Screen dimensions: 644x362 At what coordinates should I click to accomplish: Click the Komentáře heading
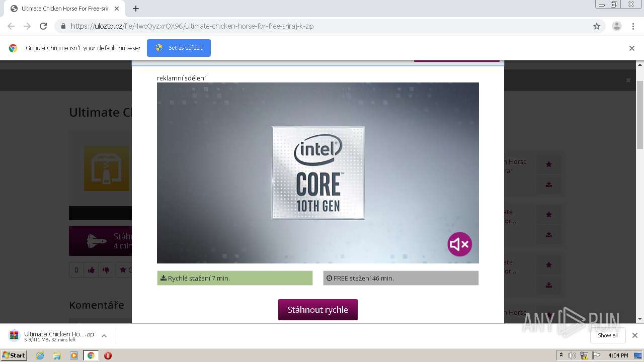coord(97,305)
